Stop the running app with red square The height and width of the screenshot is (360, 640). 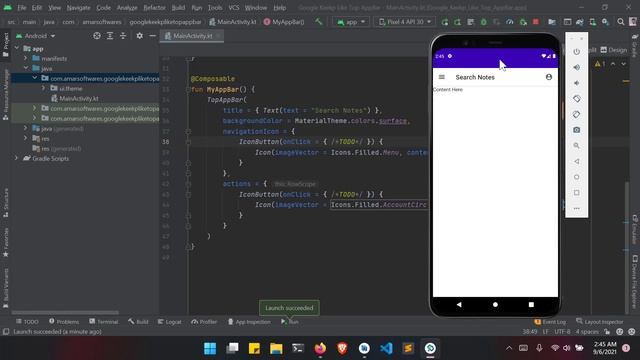536,22
